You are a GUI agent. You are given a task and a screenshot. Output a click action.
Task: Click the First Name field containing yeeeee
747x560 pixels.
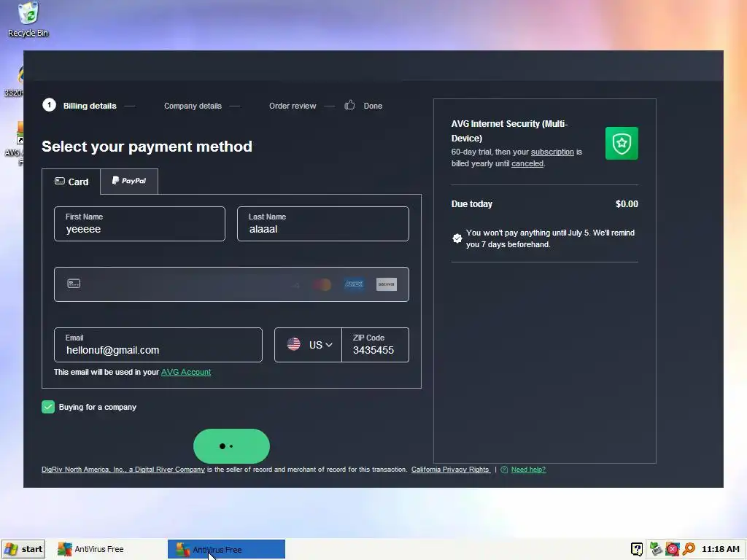139,224
